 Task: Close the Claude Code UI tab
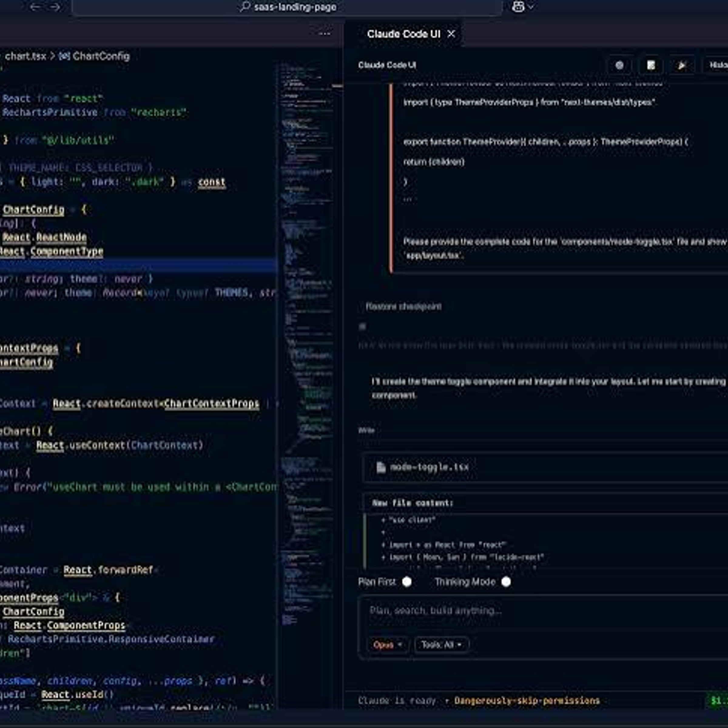451,34
